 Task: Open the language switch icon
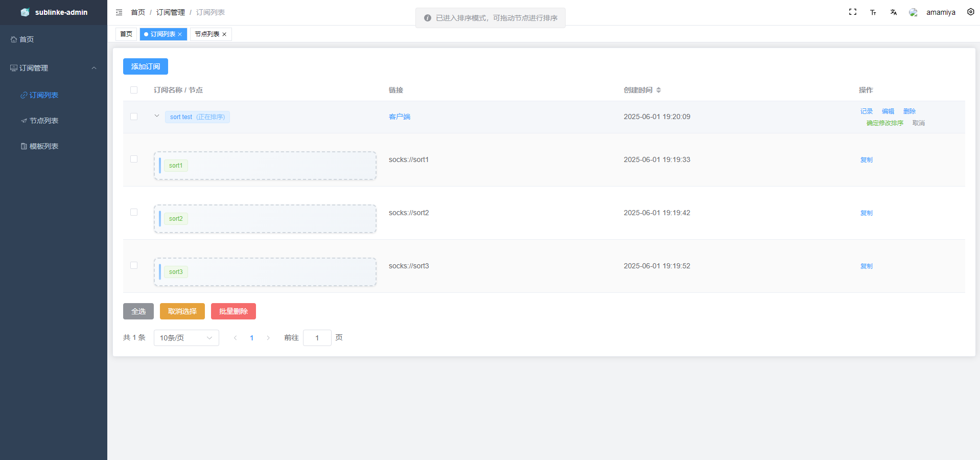point(894,12)
